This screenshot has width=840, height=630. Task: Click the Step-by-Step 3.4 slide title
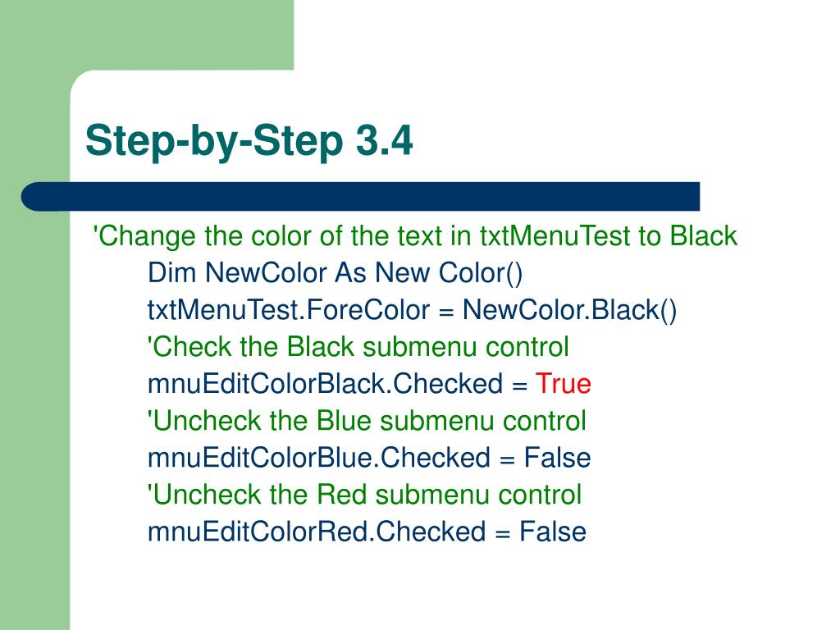(x=249, y=141)
